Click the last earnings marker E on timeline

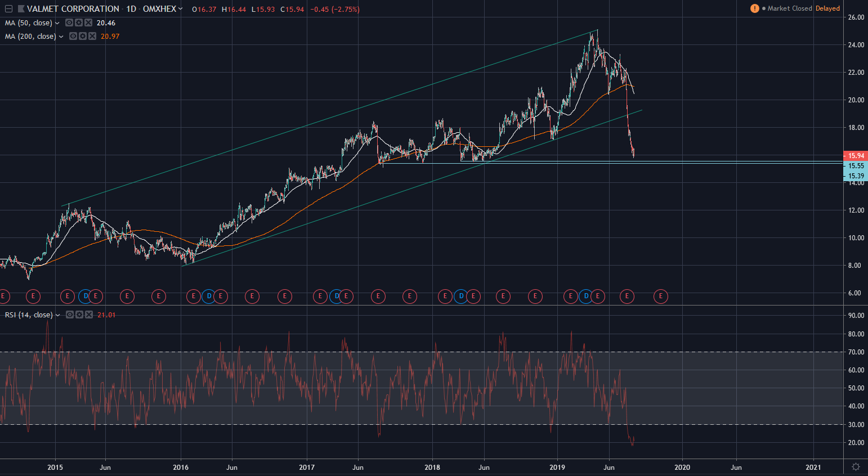click(660, 296)
